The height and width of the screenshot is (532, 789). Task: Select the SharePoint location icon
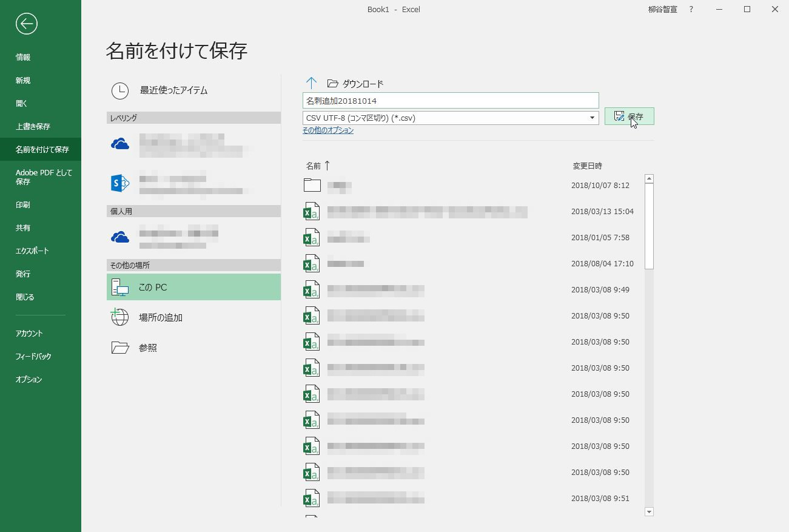120,183
